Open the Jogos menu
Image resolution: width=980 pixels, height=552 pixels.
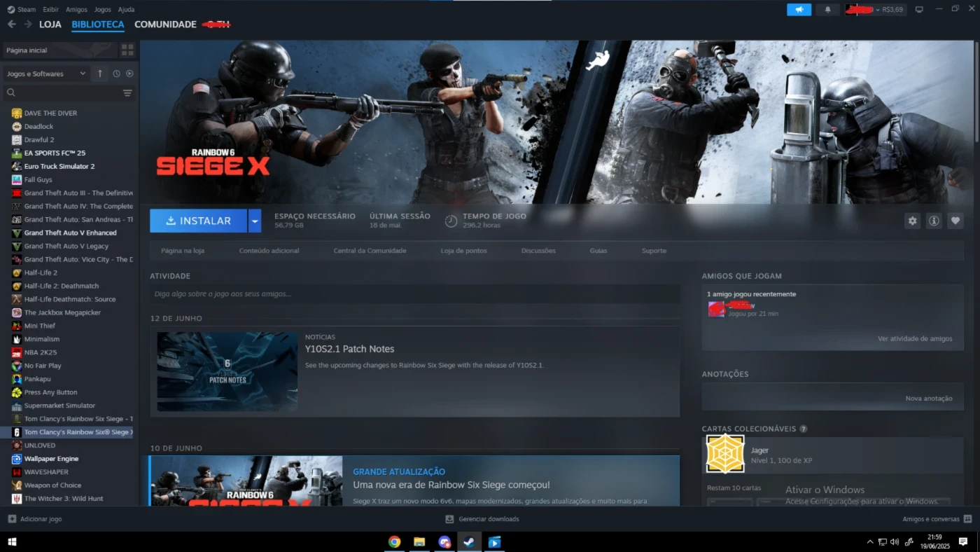102,10
